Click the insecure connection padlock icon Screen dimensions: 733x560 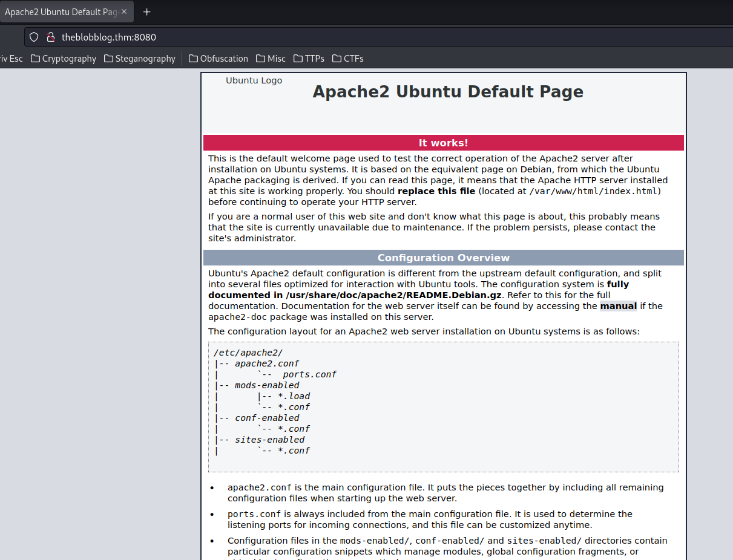pos(51,37)
